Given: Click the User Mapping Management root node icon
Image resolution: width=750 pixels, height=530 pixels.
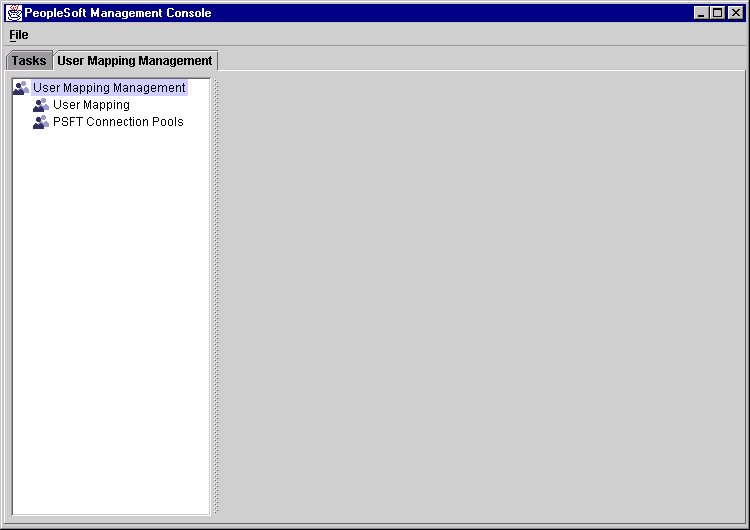Looking at the screenshot, I should pyautogui.click(x=21, y=88).
